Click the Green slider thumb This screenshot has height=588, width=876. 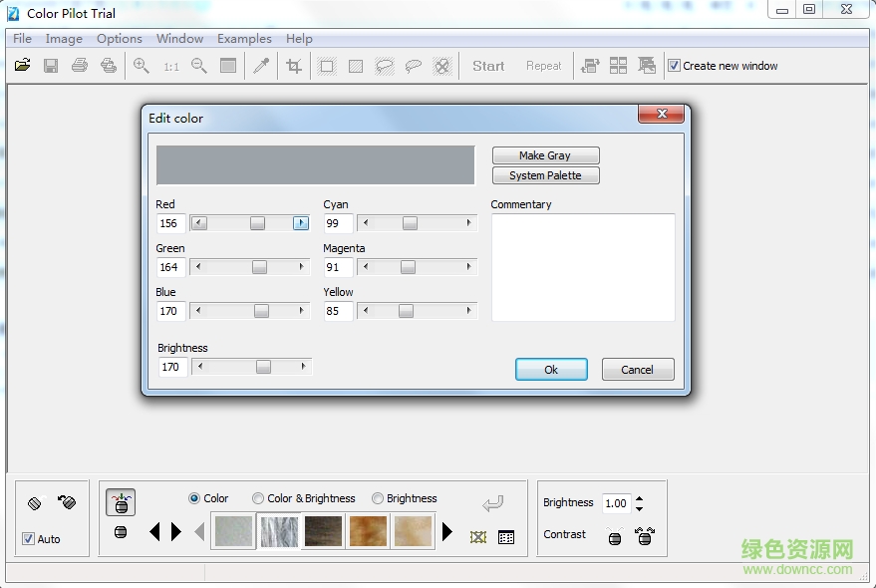tap(259, 267)
